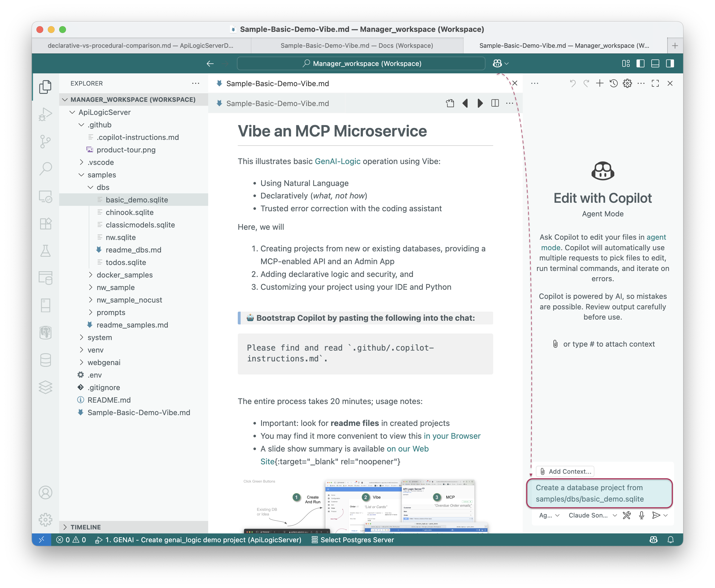Undo last chat edit

(x=573, y=83)
